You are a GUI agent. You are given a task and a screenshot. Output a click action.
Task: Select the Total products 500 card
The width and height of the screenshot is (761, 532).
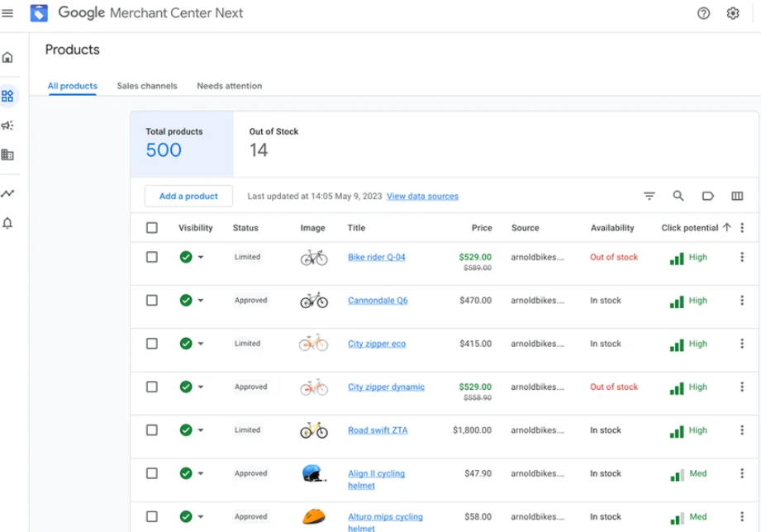click(x=182, y=145)
